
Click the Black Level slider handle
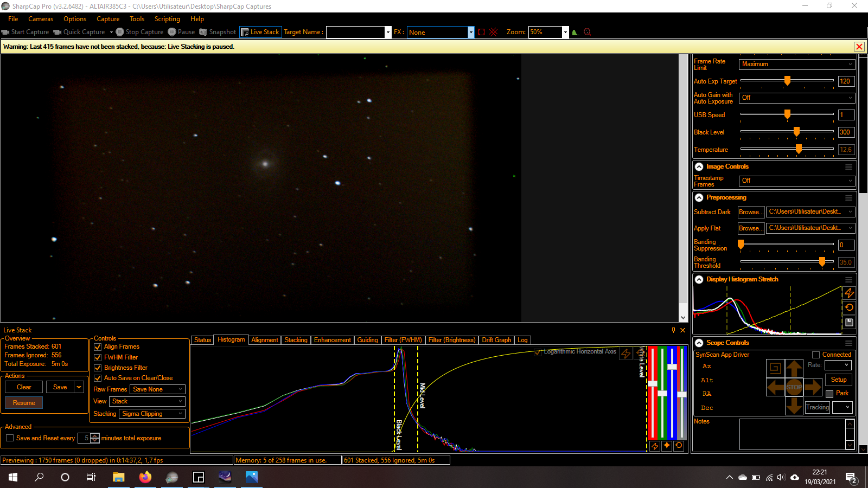coord(796,132)
